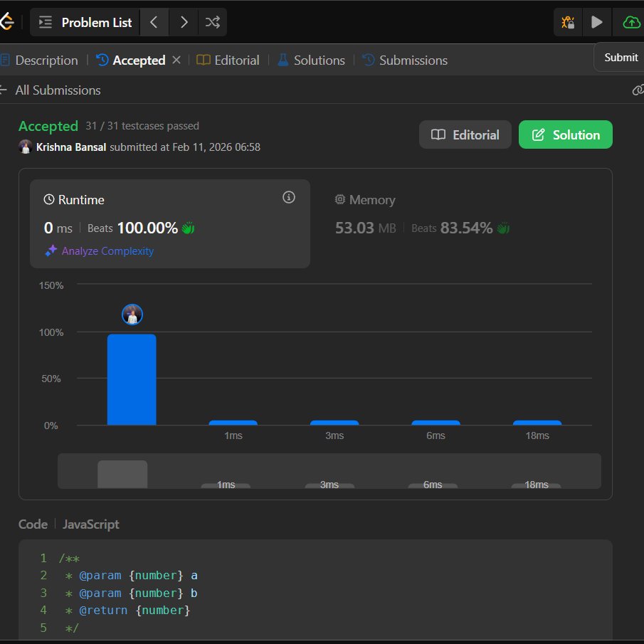Click code line '@return {number}'
Viewport: 644px width, 644px height.
point(134,611)
